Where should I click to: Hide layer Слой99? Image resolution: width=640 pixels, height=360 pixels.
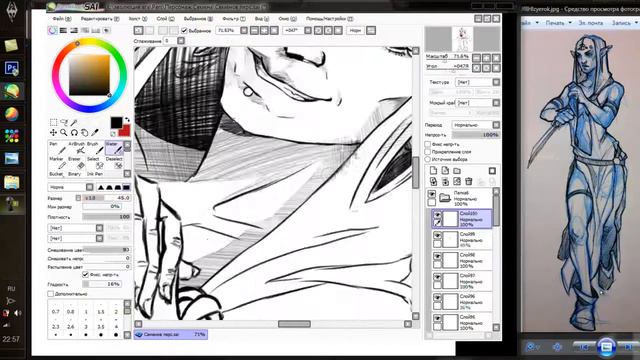coord(437,236)
